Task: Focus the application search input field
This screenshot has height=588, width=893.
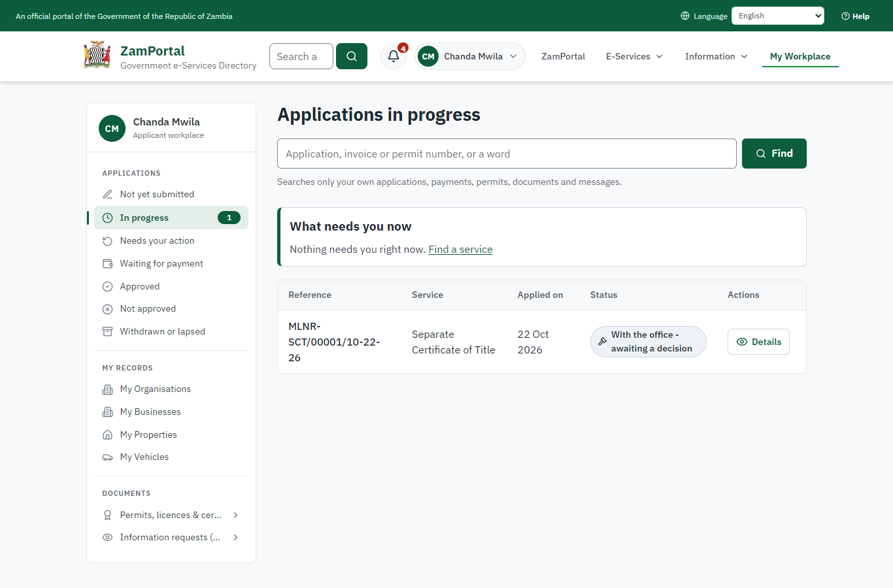Action: (507, 154)
